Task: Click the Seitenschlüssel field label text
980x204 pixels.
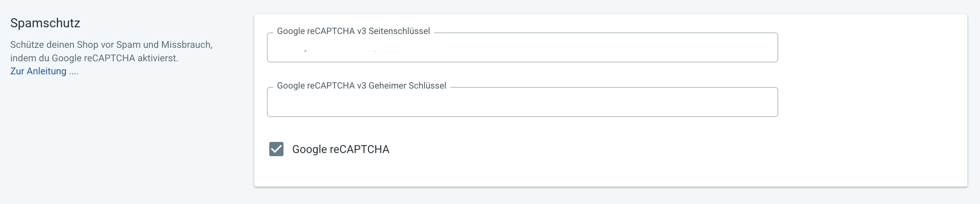Action: tap(353, 31)
